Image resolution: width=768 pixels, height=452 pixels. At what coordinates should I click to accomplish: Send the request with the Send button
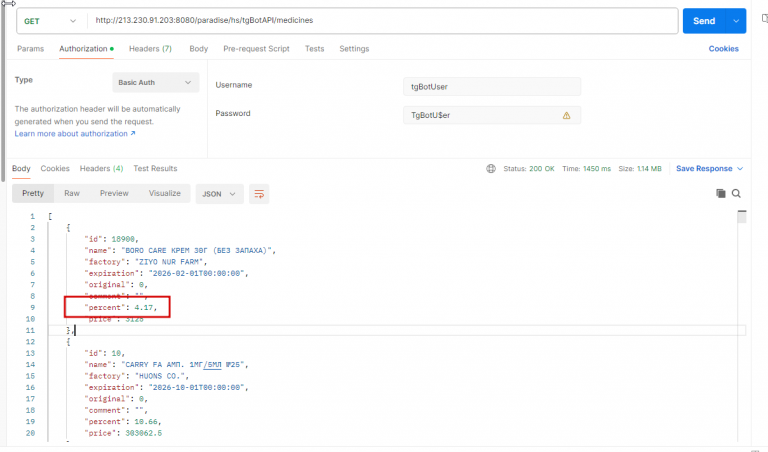[704, 21]
